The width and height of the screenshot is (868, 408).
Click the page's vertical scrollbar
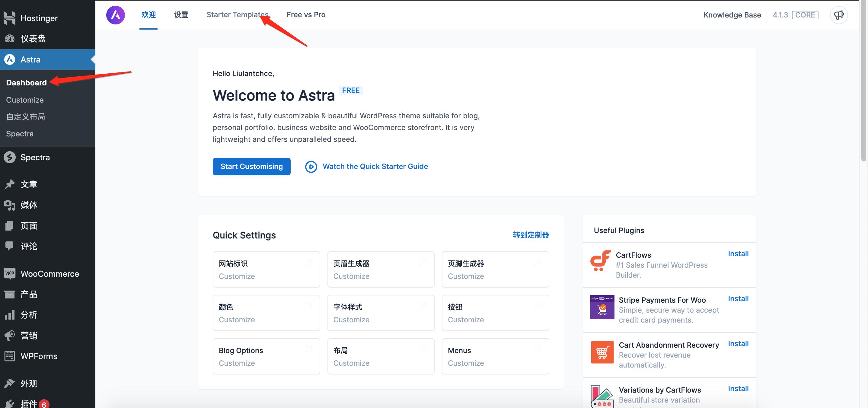point(863,81)
